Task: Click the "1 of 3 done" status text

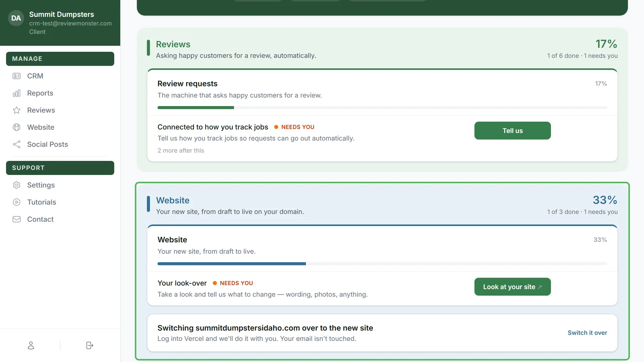Action: pos(563,212)
